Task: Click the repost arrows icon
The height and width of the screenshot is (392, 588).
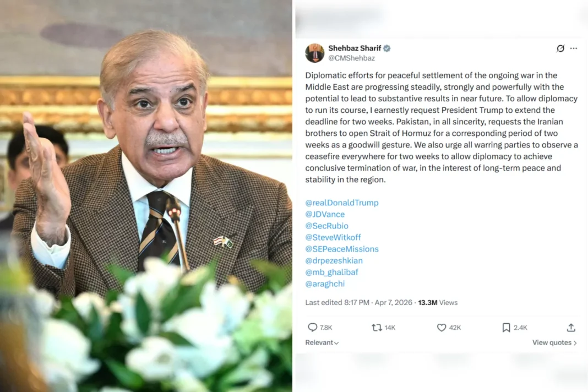Action: [377, 328]
